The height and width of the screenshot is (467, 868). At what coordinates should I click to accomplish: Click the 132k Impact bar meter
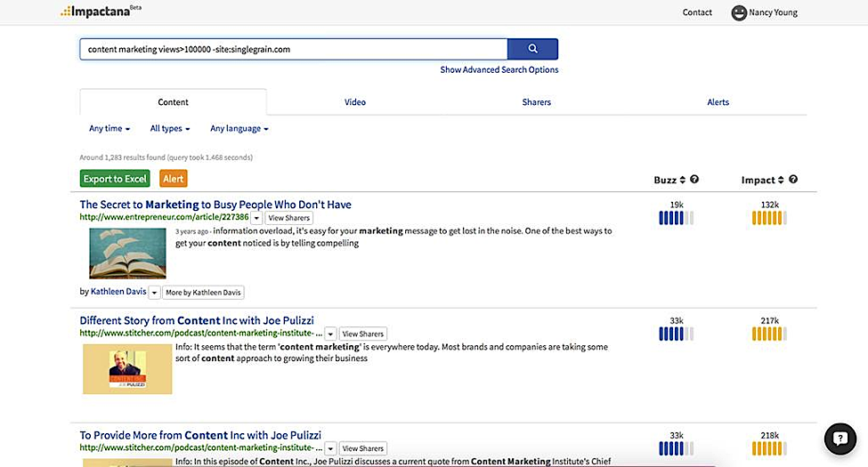pyautogui.click(x=769, y=218)
